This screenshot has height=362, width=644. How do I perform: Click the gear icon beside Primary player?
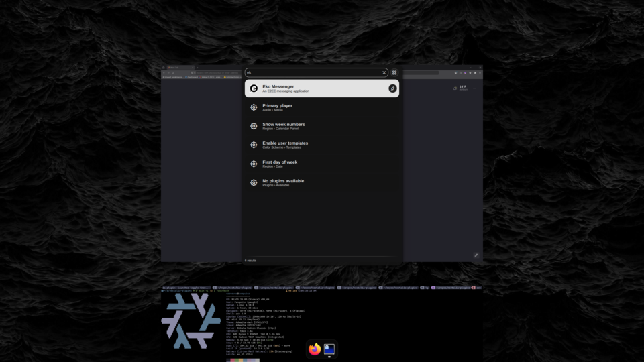254,107
